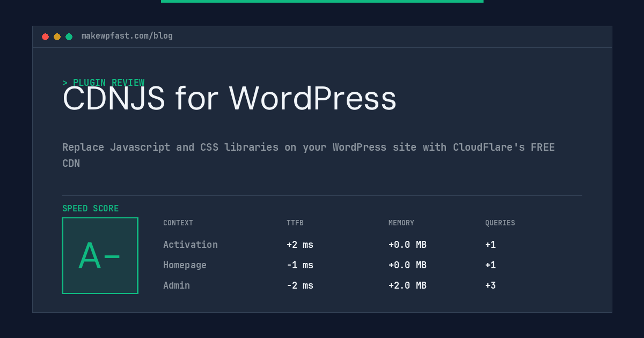Click Activation's '+1' queries value

(x=491, y=245)
